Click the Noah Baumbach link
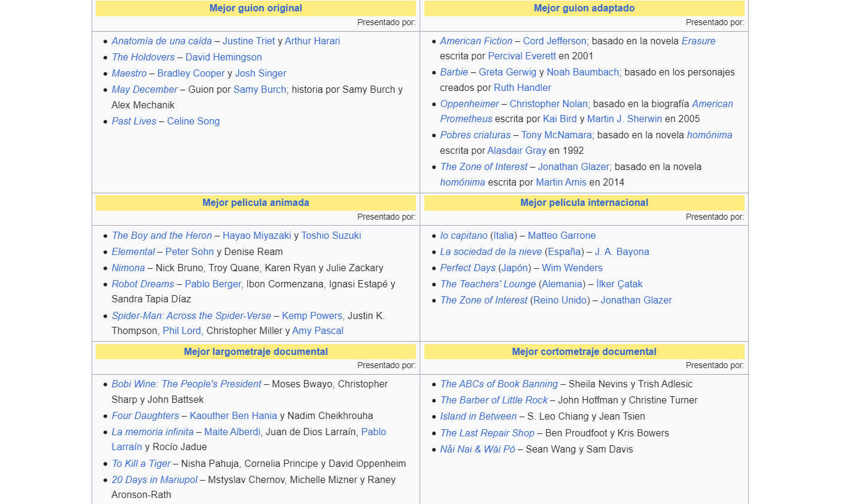This screenshot has width=847, height=504. 583,72
